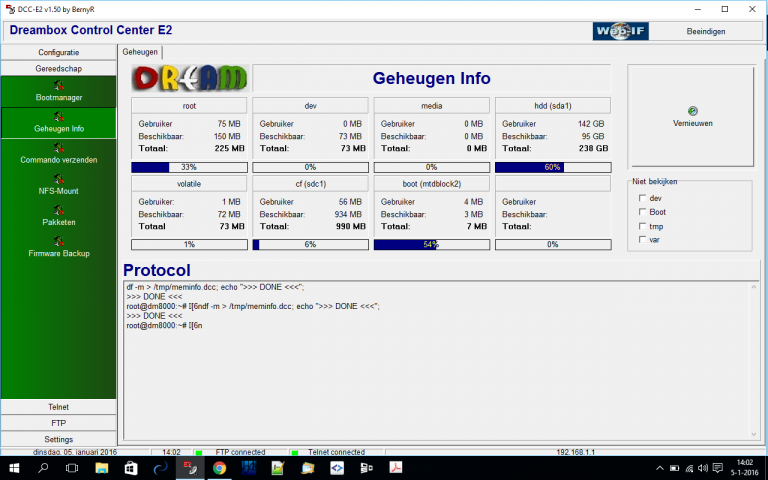Expand the Settings section in sidebar
Viewport: 768px width, 480px height.
(x=58, y=439)
